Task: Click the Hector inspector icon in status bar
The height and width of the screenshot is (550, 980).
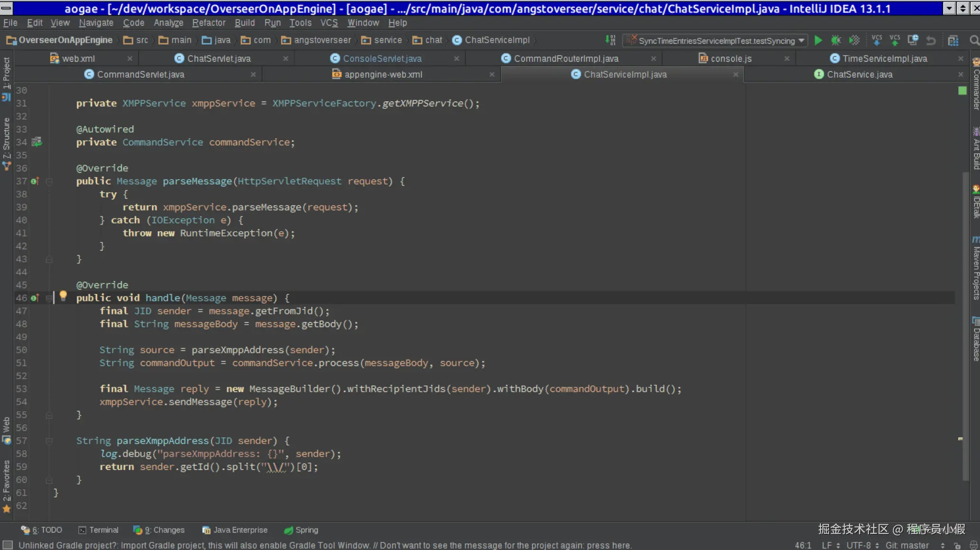Action: tap(973, 545)
